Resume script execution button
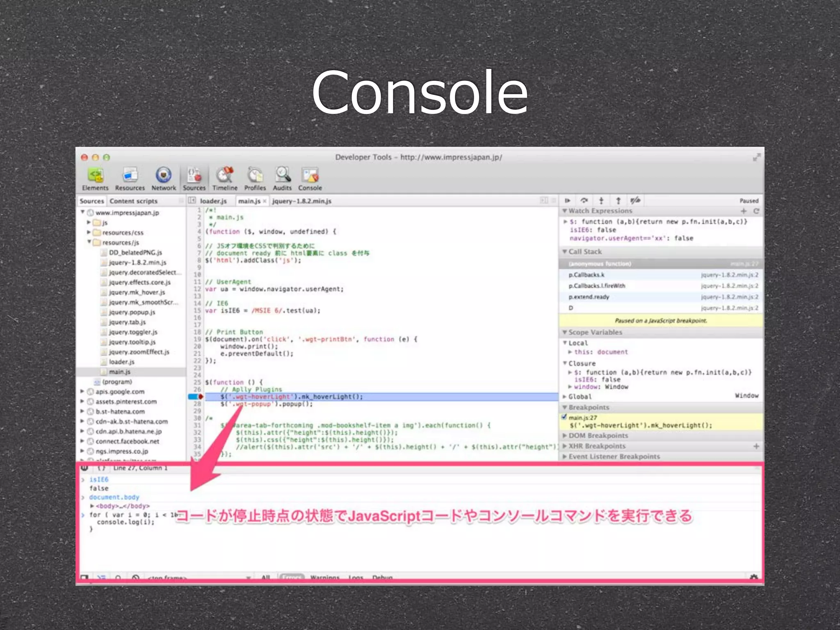Screen dimensions: 840x630 coord(568,201)
